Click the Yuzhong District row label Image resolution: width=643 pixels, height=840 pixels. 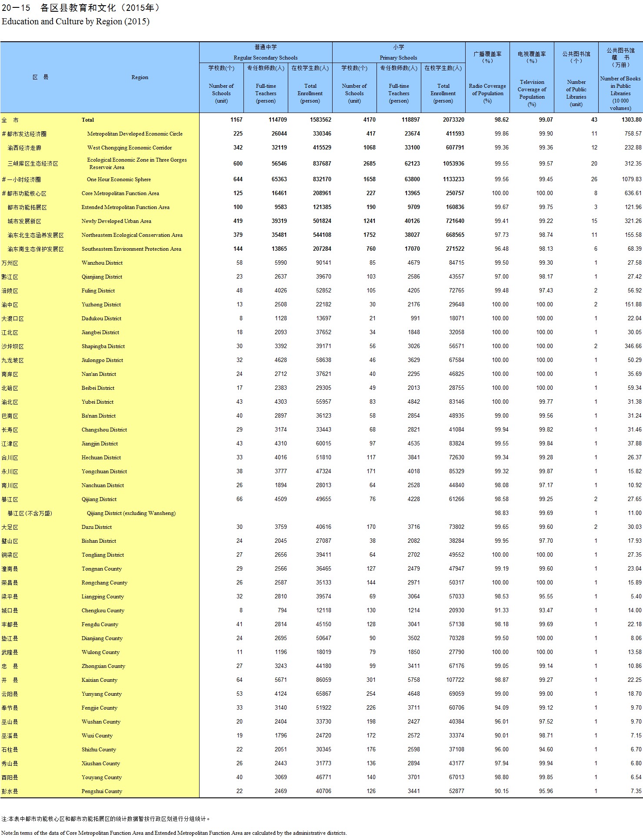pyautogui.click(x=101, y=305)
